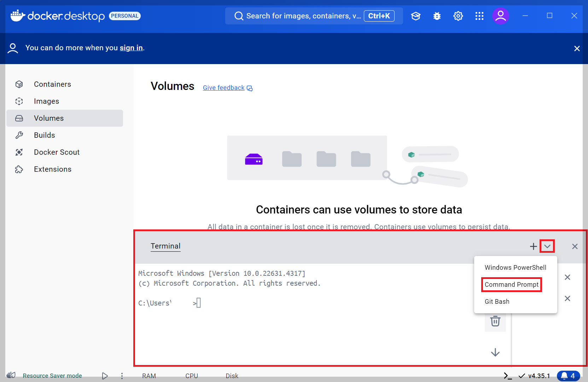The height and width of the screenshot is (382, 588).
Task: Click inside the terminal at the prompt
Action: (199, 303)
